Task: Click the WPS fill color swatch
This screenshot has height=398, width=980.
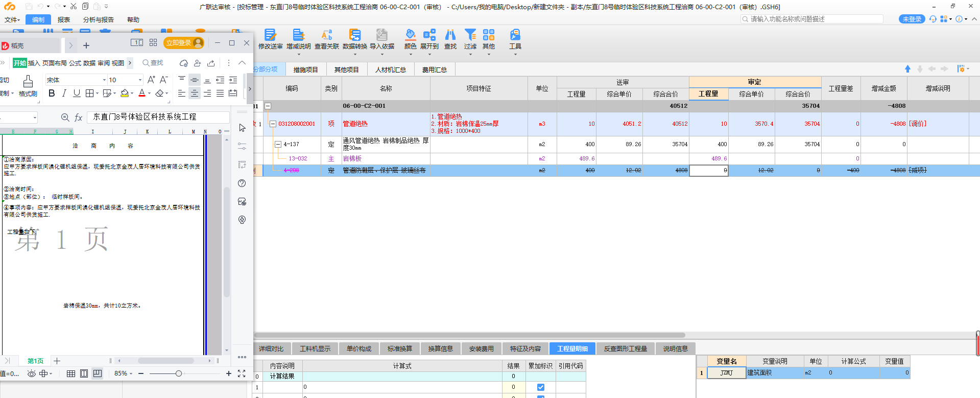Action: click(x=125, y=93)
